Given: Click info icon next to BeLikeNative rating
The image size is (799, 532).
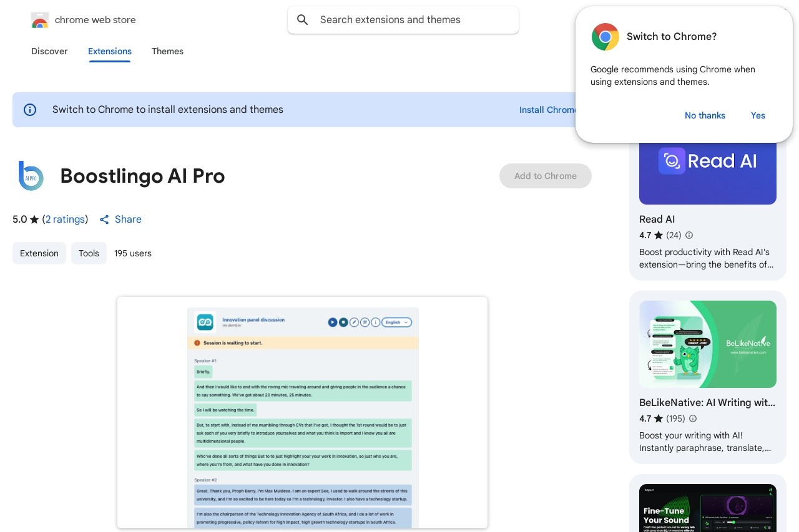Looking at the screenshot, I should pos(693,418).
